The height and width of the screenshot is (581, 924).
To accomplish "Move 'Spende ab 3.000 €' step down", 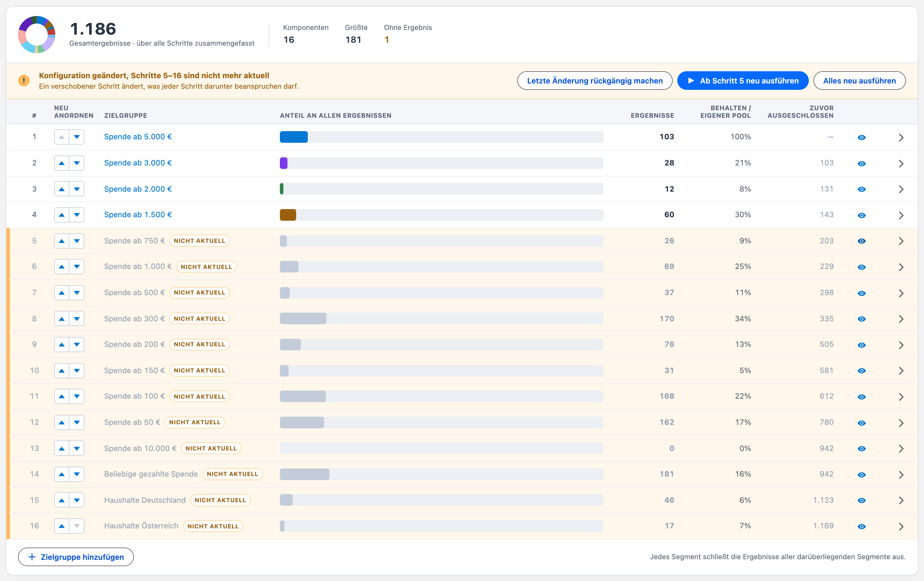I will point(77,163).
